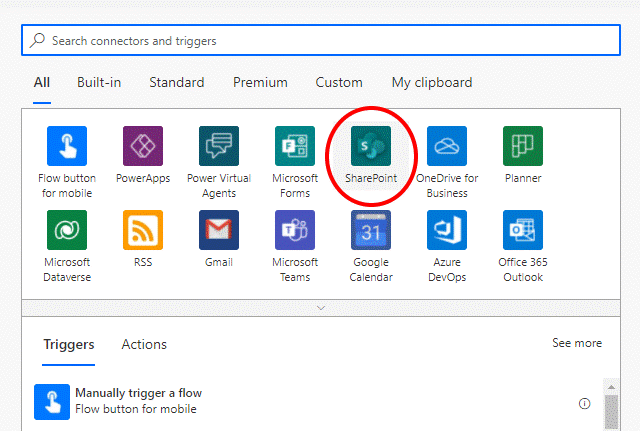Switch to the Built-in tab
The width and height of the screenshot is (640, 431).
(x=99, y=83)
